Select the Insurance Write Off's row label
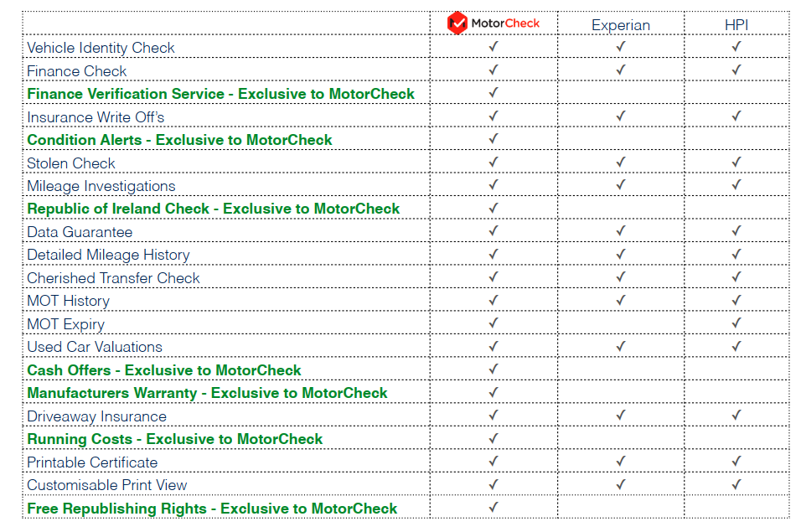This screenshot has height=532, width=801. coord(96,116)
